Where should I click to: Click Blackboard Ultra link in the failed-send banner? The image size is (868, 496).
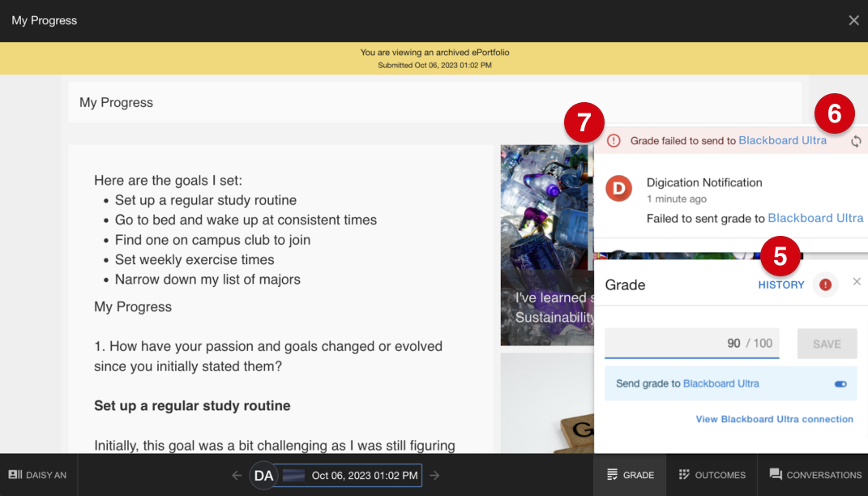782,140
